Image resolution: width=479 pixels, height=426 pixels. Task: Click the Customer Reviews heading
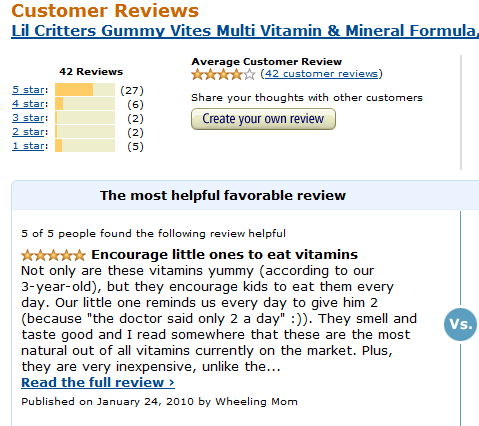pos(105,10)
